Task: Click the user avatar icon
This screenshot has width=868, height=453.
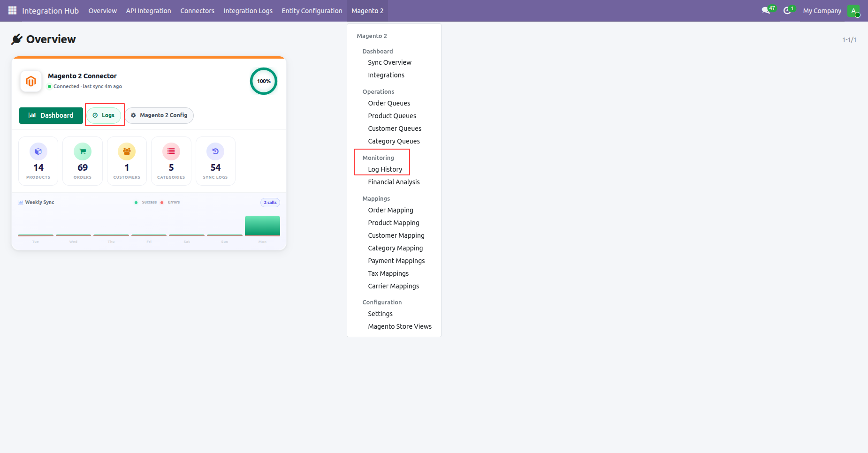Action: [x=853, y=11]
